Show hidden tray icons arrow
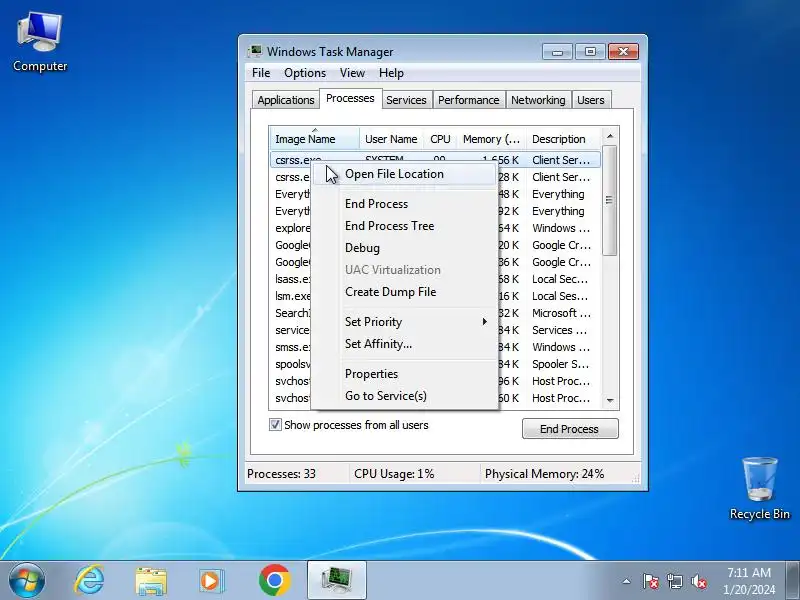This screenshot has width=800, height=600. 627,581
